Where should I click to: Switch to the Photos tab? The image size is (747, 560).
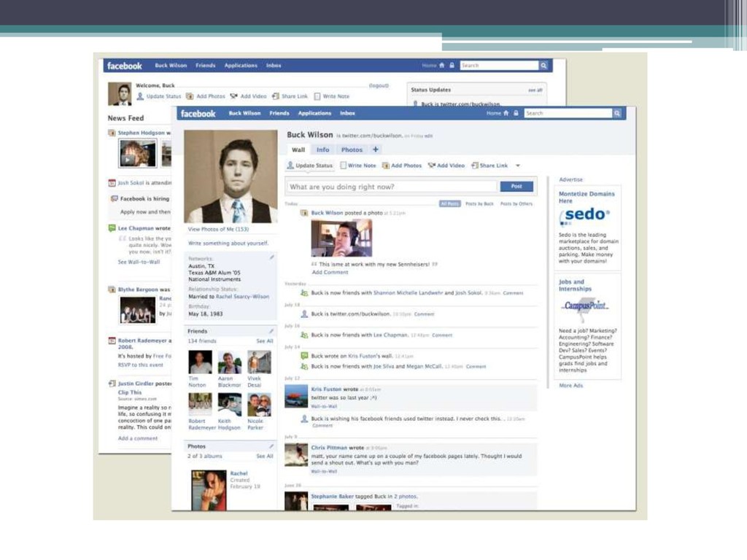pos(352,149)
